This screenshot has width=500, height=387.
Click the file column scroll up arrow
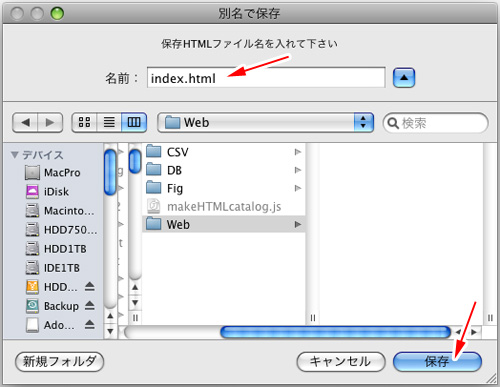coord(135,287)
